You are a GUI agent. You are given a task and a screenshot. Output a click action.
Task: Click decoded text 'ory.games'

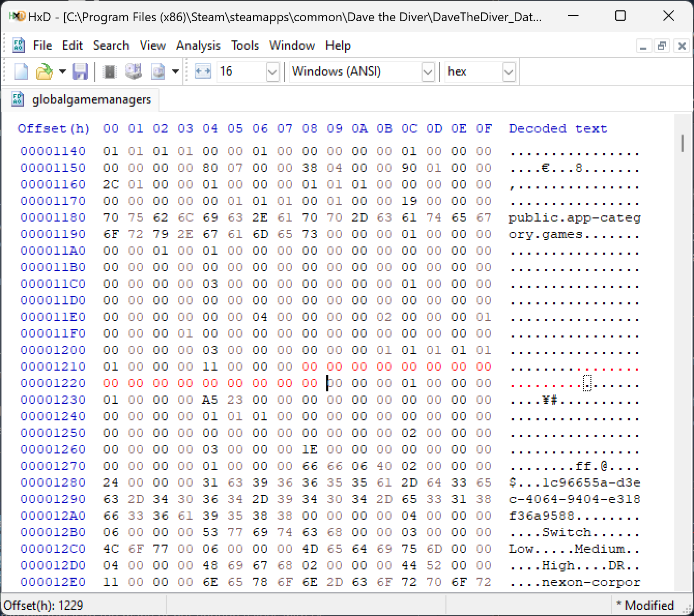pyautogui.click(x=545, y=234)
